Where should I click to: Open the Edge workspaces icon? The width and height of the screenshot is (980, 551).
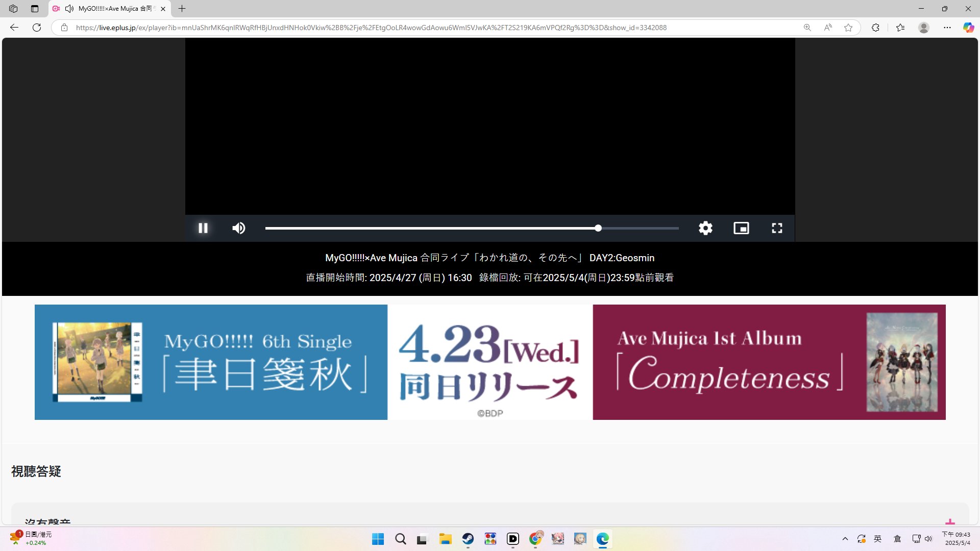coord(13,9)
